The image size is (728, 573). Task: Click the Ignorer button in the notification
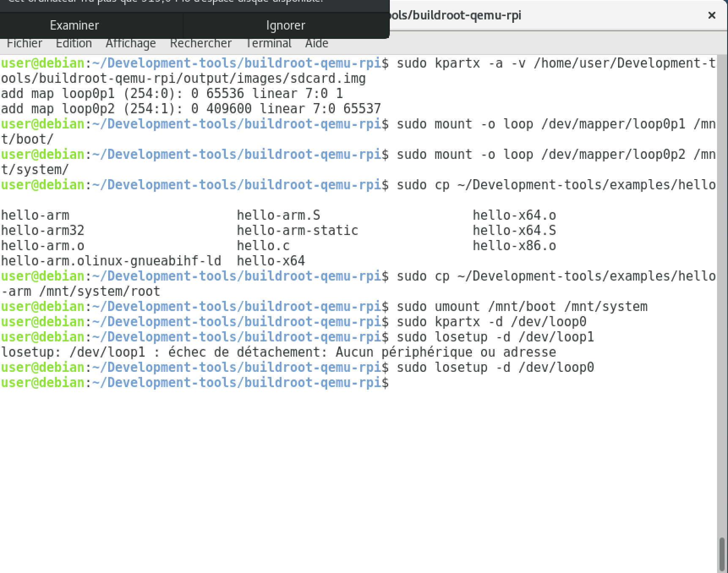[x=286, y=25]
